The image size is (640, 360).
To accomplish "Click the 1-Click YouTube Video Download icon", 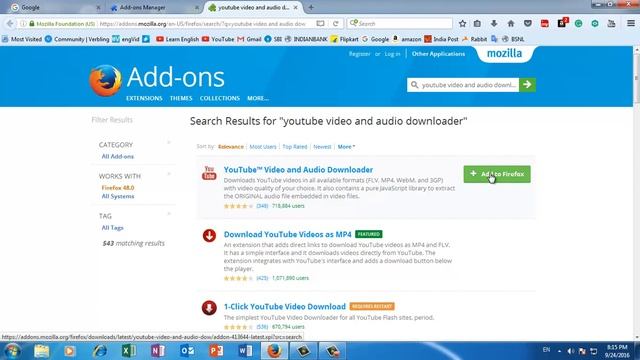I will pyautogui.click(x=209, y=307).
